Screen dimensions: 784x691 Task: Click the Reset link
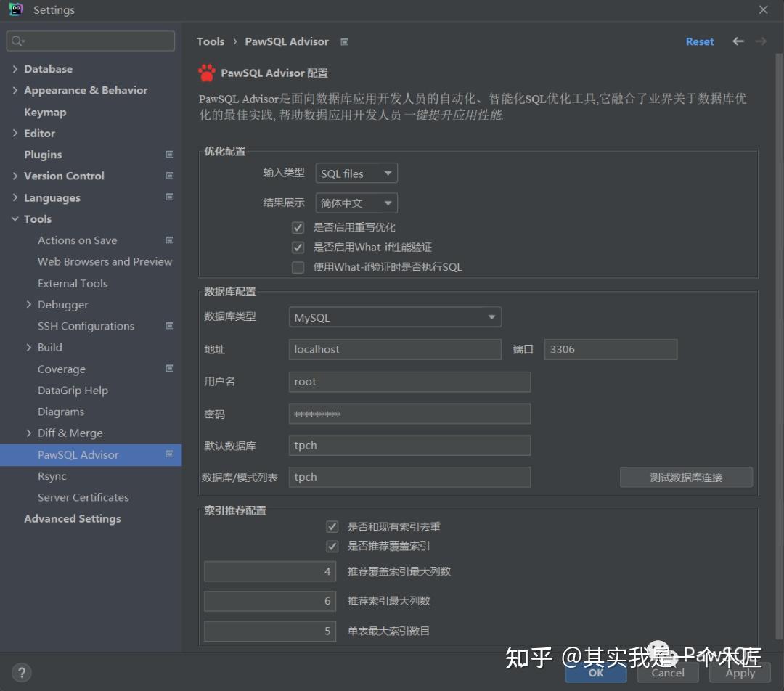pos(699,41)
